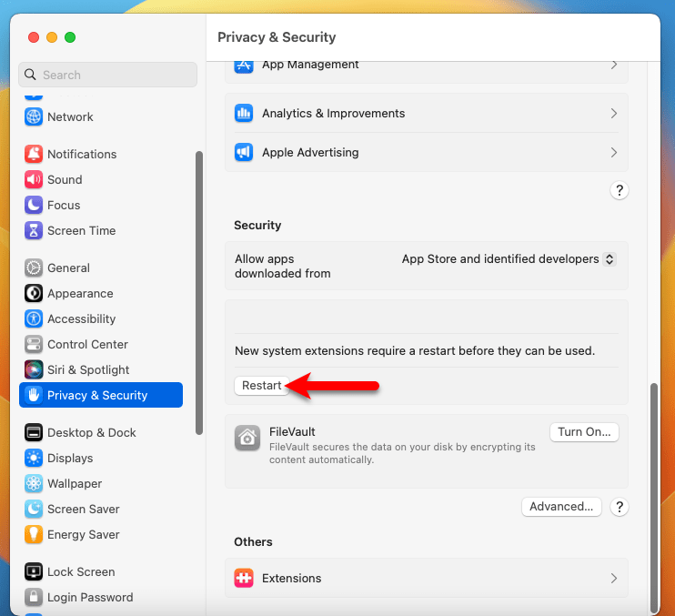Open the Wallpaper flower icon
The width and height of the screenshot is (675, 616).
point(34,483)
